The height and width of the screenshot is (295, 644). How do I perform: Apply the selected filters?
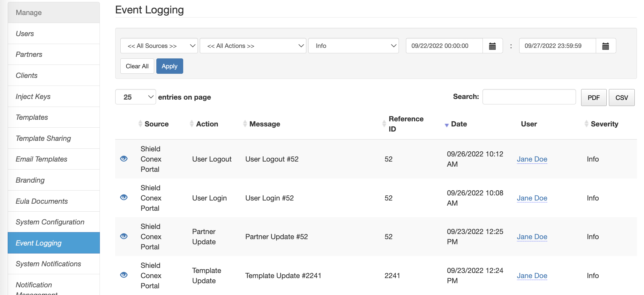pos(169,66)
